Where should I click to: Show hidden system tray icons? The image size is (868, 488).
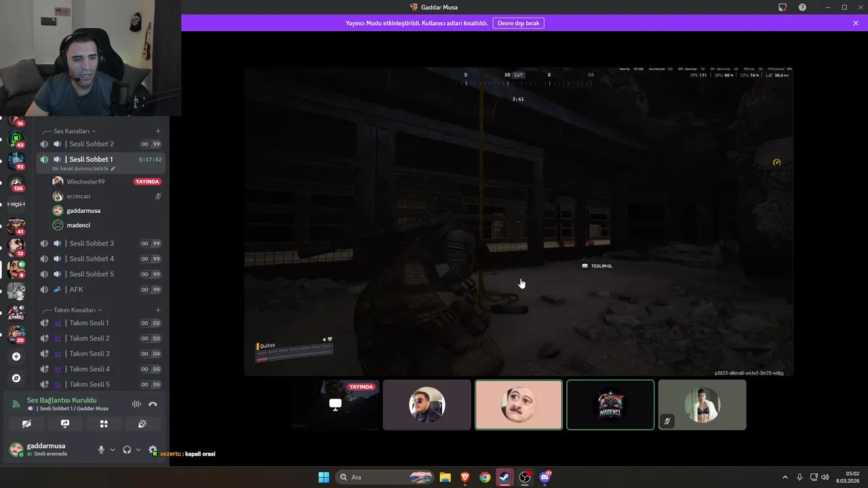tap(785, 477)
